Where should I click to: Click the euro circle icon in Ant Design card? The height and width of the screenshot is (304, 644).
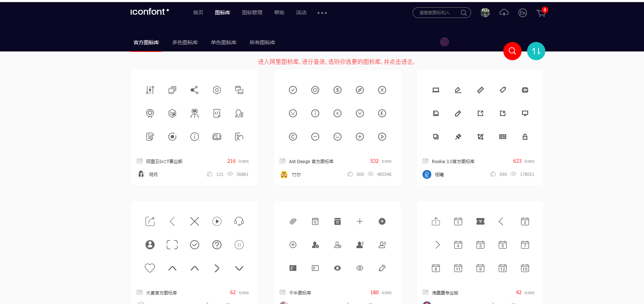(x=382, y=113)
